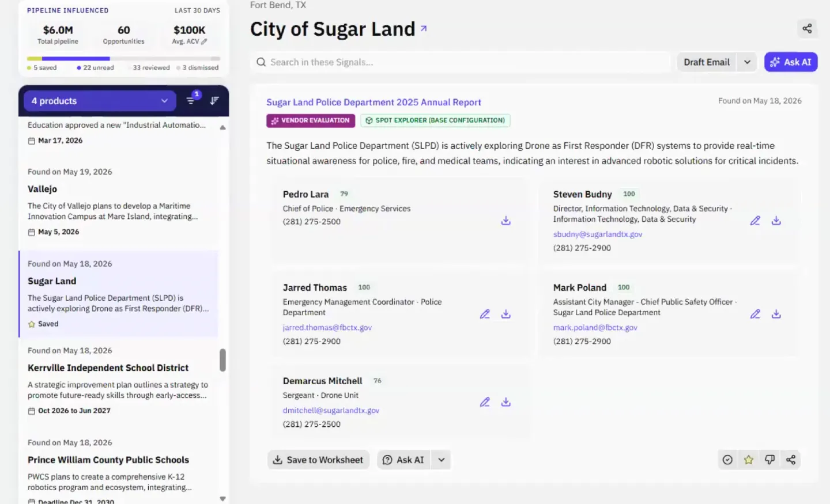Download Steven Budny's contact
The width and height of the screenshot is (830, 504).
tap(776, 221)
